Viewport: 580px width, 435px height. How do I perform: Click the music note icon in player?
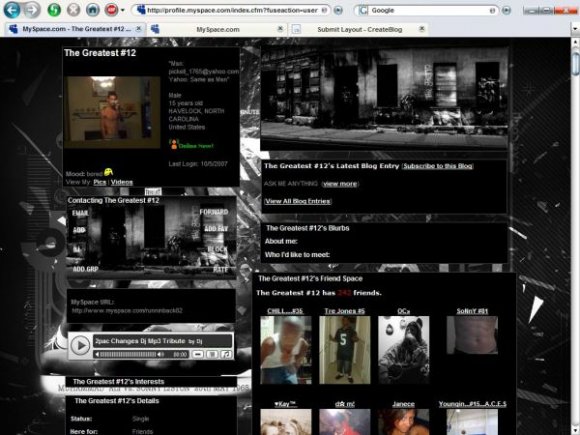[x=226, y=354]
